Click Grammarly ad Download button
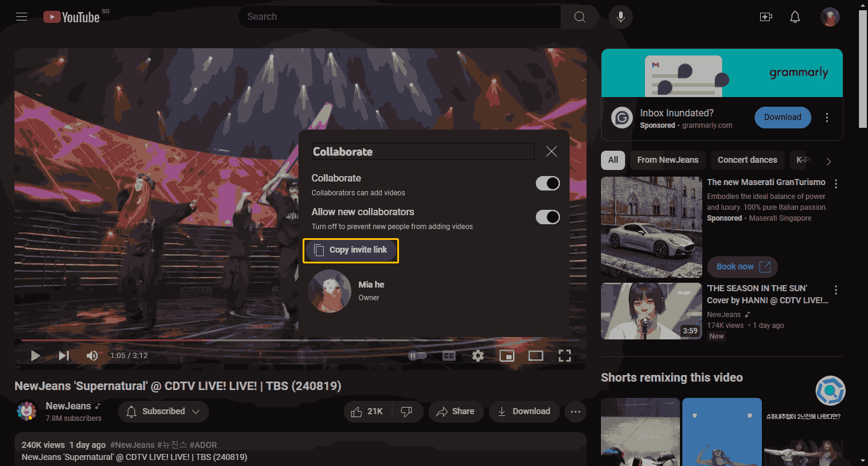 coord(782,118)
